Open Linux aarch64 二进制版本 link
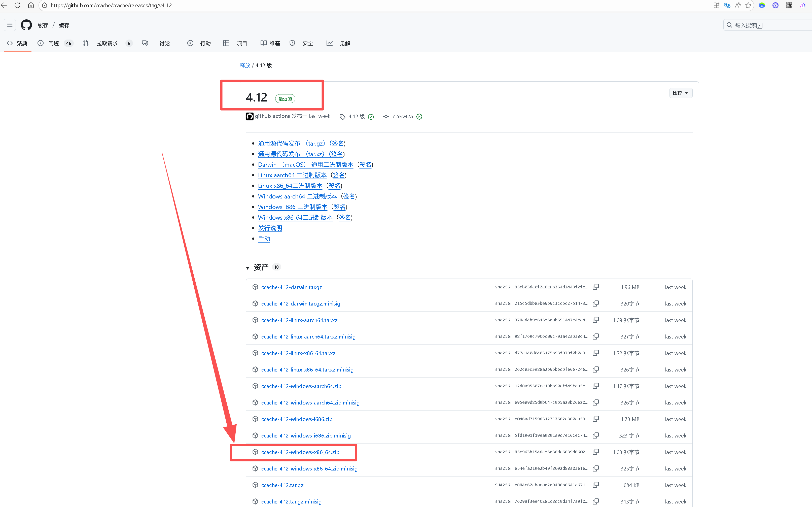The image size is (812, 507). [292, 175]
